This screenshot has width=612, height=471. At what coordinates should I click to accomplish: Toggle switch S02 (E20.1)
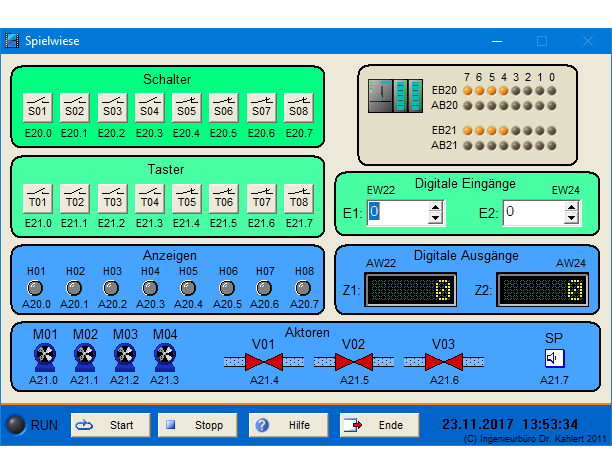pyautogui.click(x=75, y=108)
